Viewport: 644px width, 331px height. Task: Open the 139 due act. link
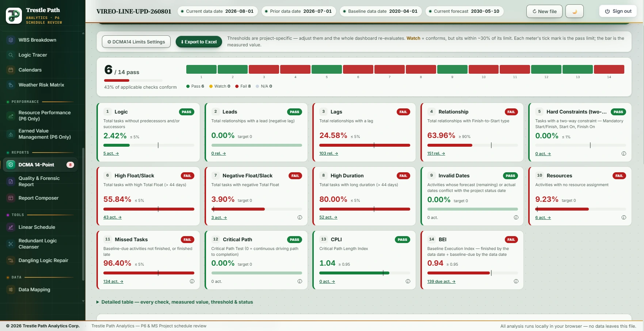point(441,282)
